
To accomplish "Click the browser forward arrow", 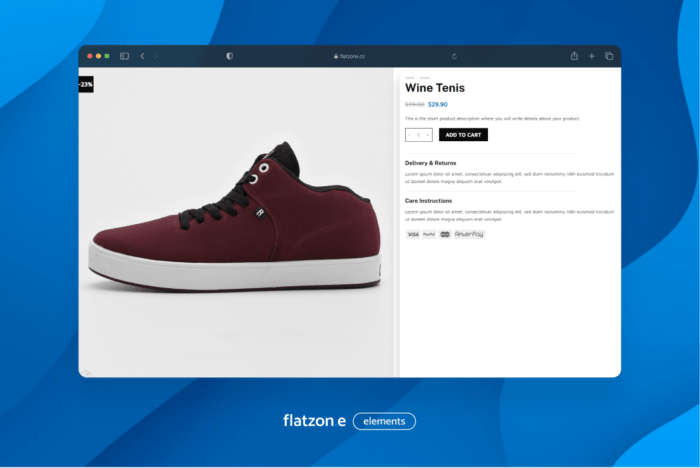I will pyautogui.click(x=156, y=56).
